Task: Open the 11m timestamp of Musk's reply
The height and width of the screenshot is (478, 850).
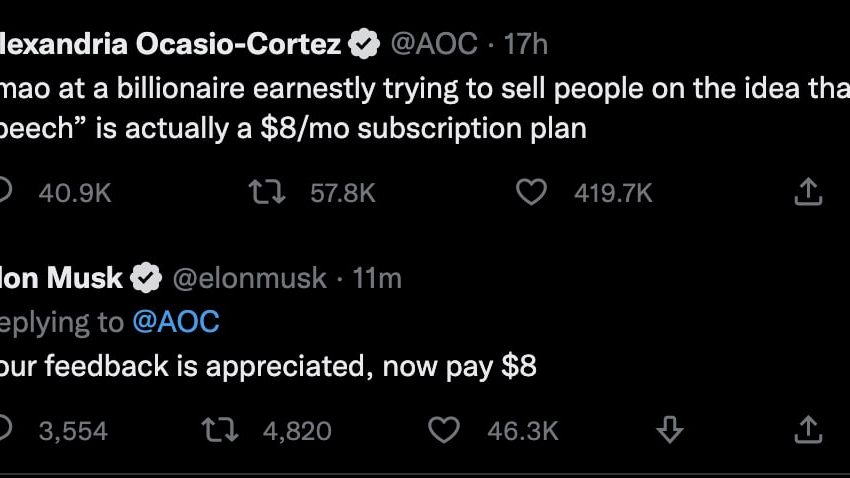Action: point(377,278)
